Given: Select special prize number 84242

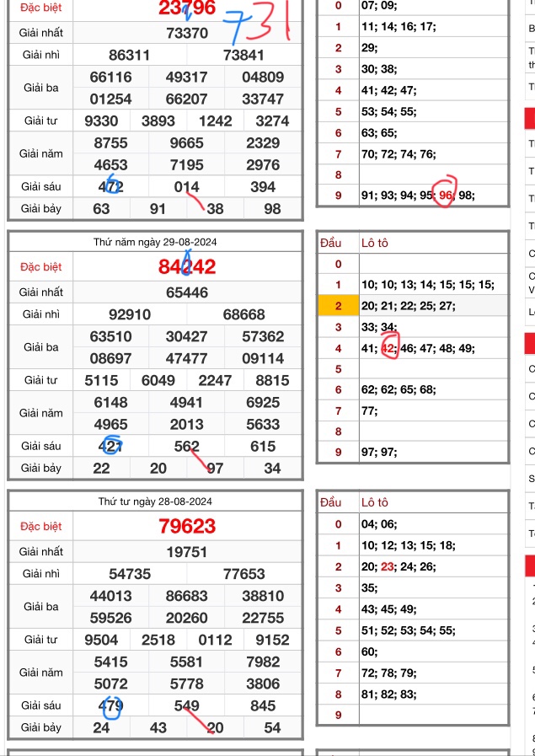Looking at the screenshot, I should click(187, 266).
